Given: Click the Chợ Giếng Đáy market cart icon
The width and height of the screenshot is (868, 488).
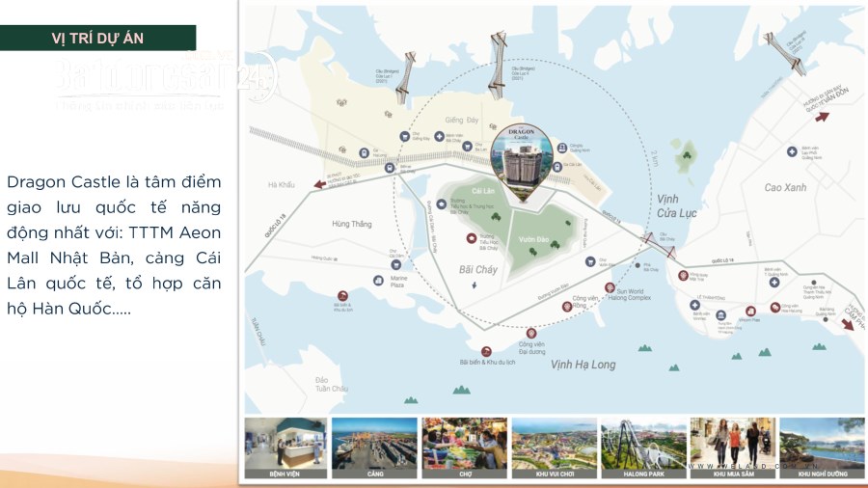Looking at the screenshot, I should 405,136.
